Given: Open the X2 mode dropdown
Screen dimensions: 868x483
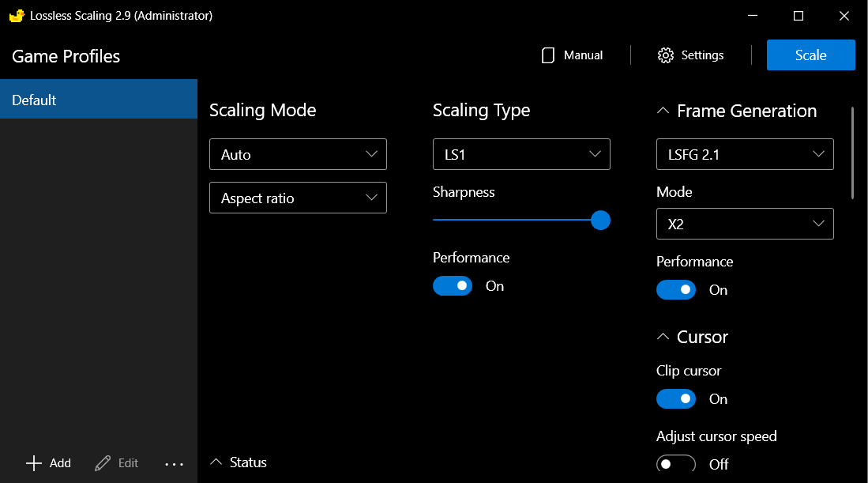Looking at the screenshot, I should pyautogui.click(x=745, y=224).
